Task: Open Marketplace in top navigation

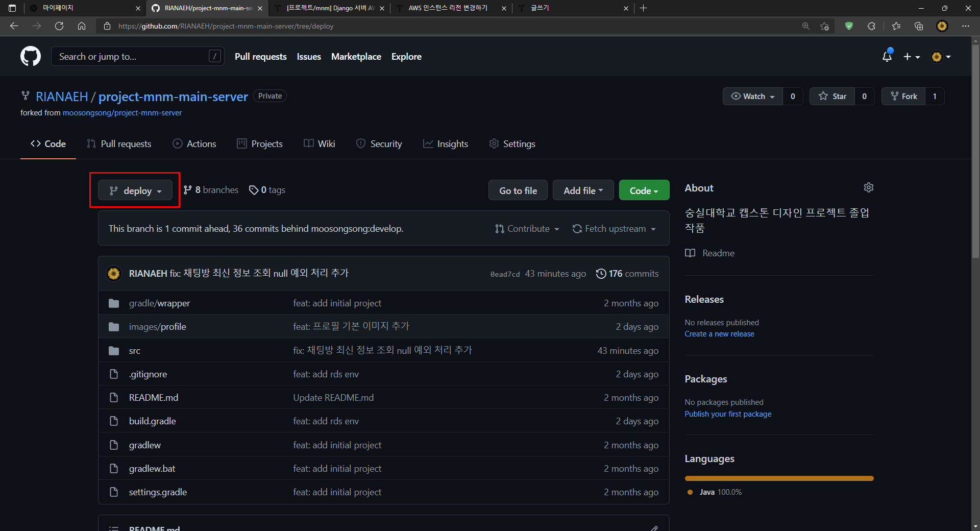Action: (x=356, y=57)
